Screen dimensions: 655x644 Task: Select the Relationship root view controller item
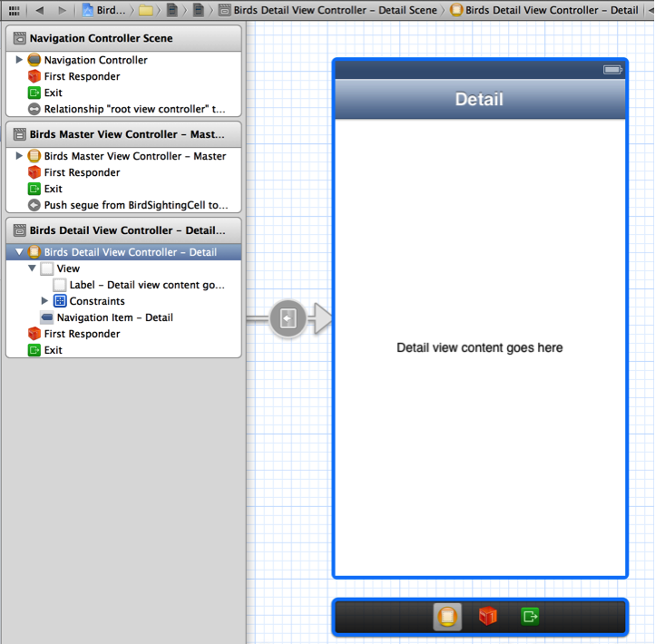pyautogui.click(x=135, y=109)
